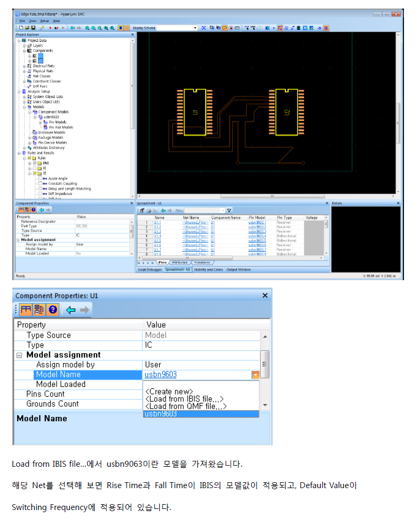Screen dimensions: 420x525
Task: Click the red Run play icon
Action: coord(50,27)
